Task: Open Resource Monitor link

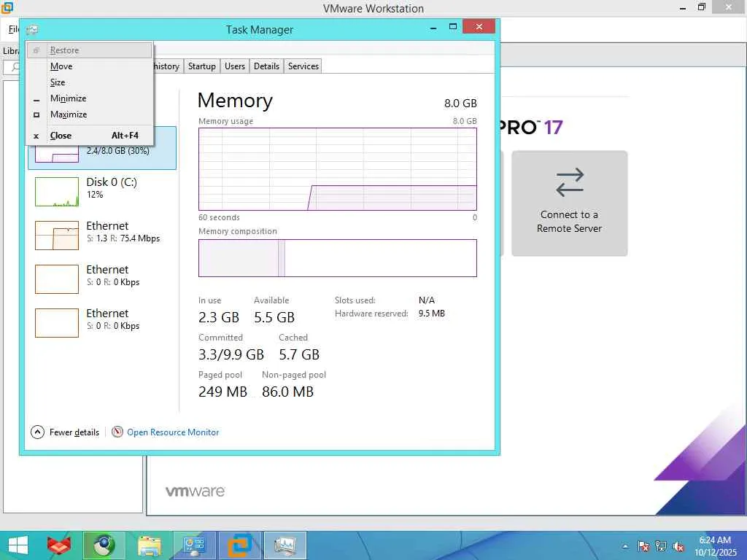Action: 173,432
